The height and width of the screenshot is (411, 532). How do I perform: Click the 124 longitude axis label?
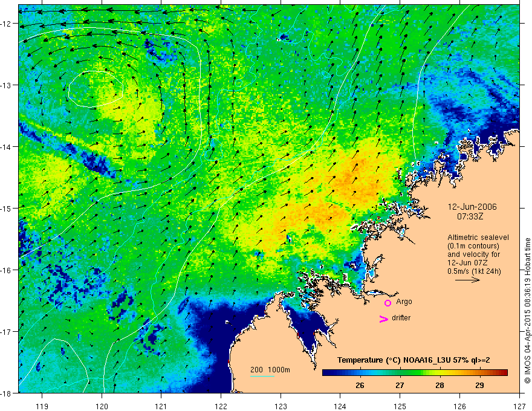(340, 406)
